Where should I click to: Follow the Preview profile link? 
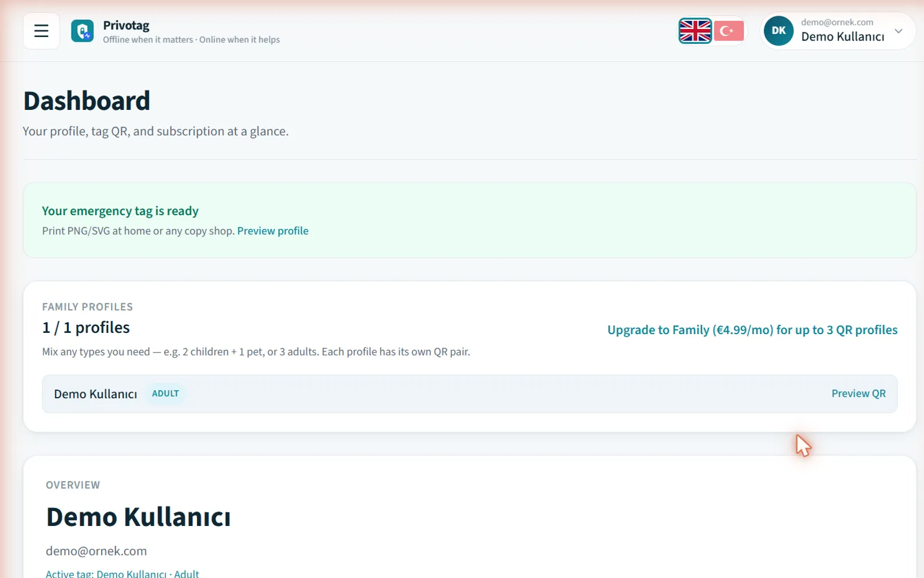[273, 231]
